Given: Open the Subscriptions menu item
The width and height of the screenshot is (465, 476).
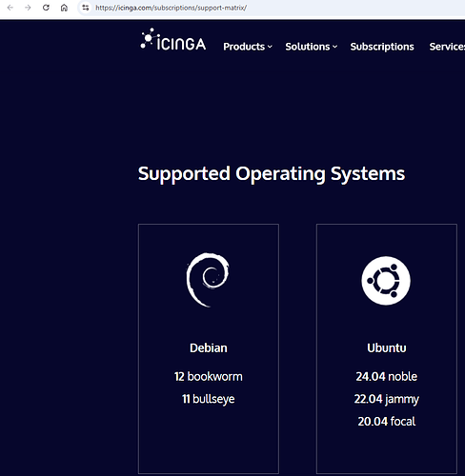Looking at the screenshot, I should (382, 47).
